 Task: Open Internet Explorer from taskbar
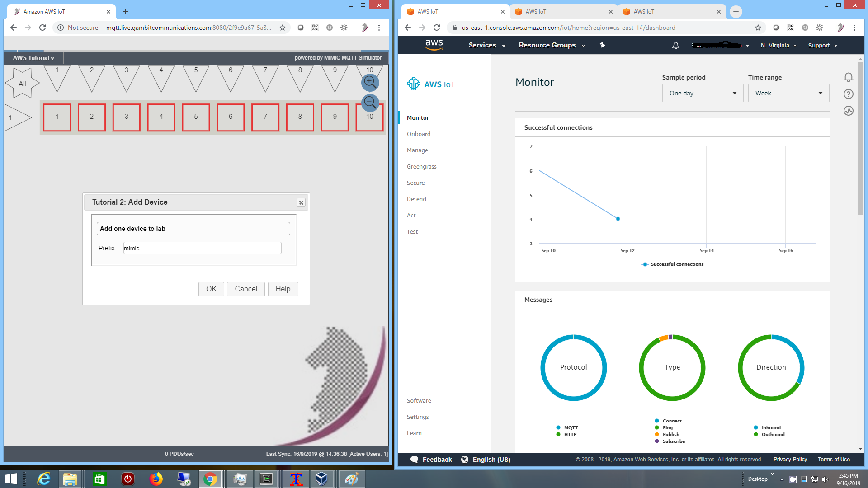click(x=44, y=479)
